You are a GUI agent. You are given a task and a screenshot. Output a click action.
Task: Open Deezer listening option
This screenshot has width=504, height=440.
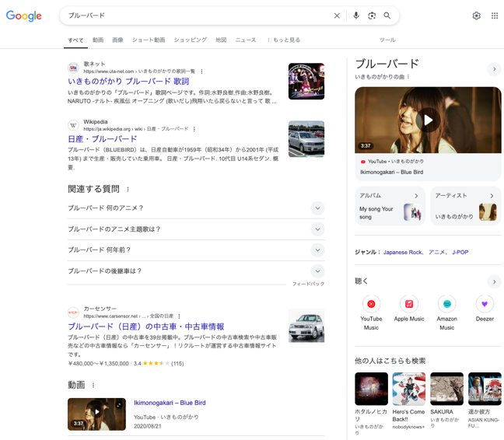point(485,309)
